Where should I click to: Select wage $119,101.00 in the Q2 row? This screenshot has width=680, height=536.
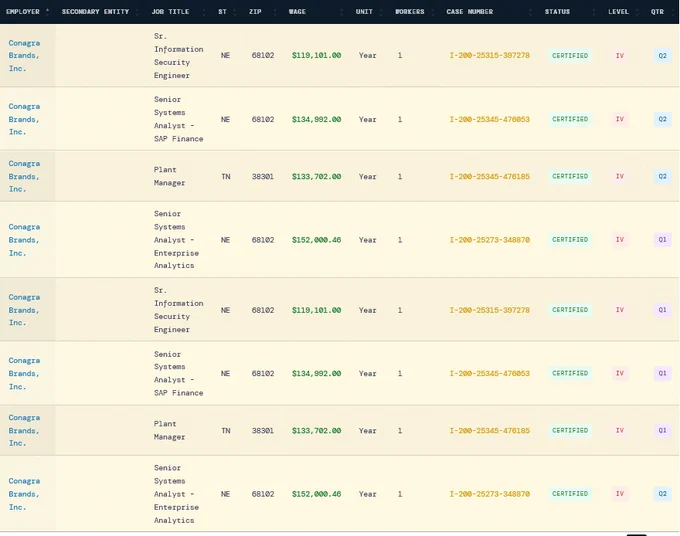[317, 56]
